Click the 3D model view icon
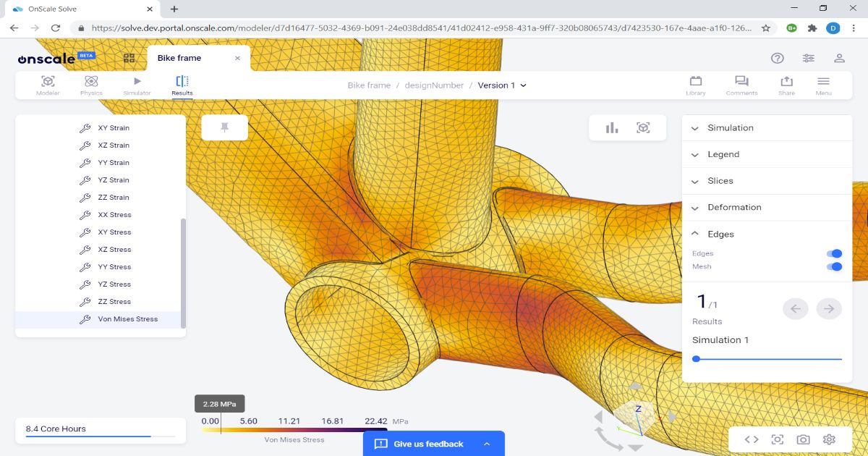Screen dimensions: 868x456 pos(643,127)
